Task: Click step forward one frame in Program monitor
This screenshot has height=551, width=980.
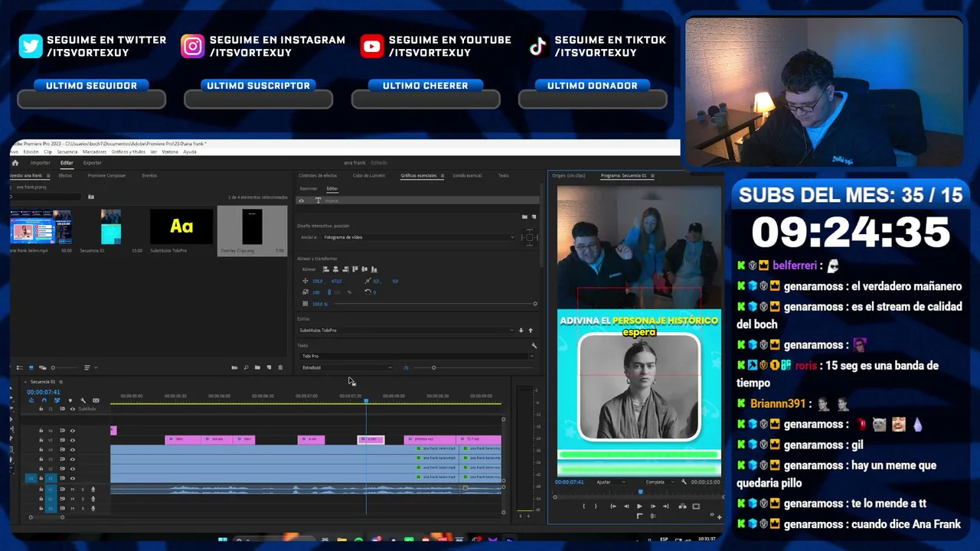Action: 653,506
